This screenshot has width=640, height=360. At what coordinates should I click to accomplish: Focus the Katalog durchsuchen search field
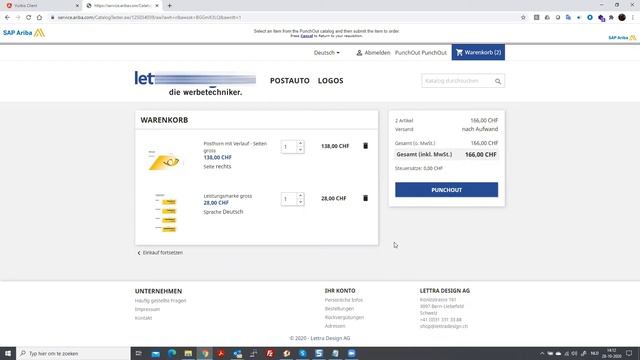pyautogui.click(x=457, y=81)
